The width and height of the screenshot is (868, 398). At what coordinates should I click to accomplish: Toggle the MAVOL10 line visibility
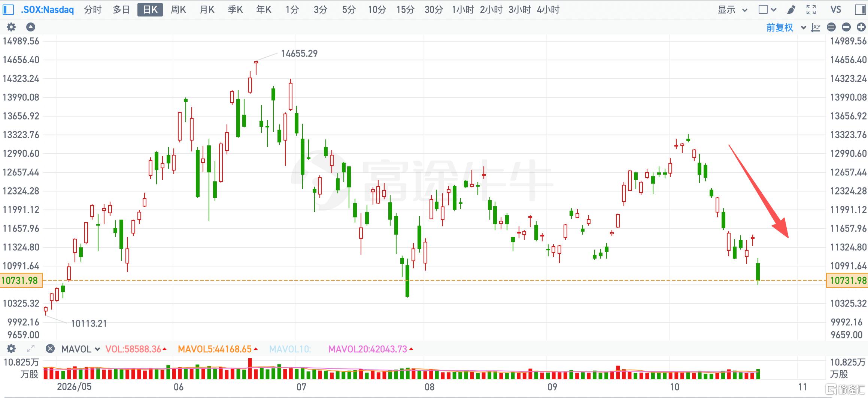290,349
